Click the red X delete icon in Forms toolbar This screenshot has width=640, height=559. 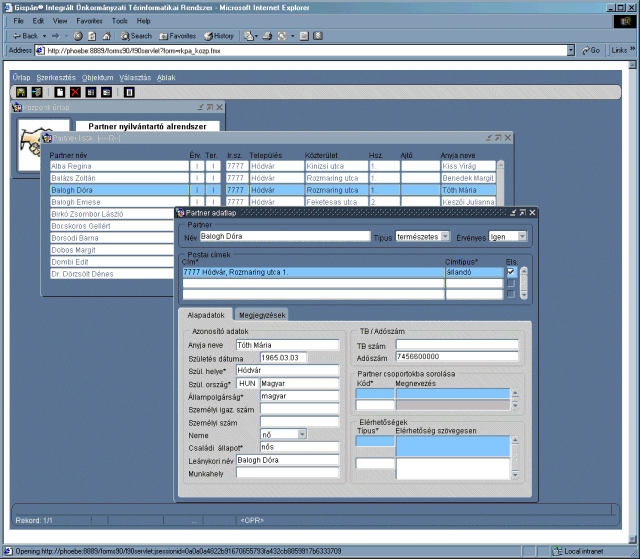pyautogui.click(x=76, y=92)
